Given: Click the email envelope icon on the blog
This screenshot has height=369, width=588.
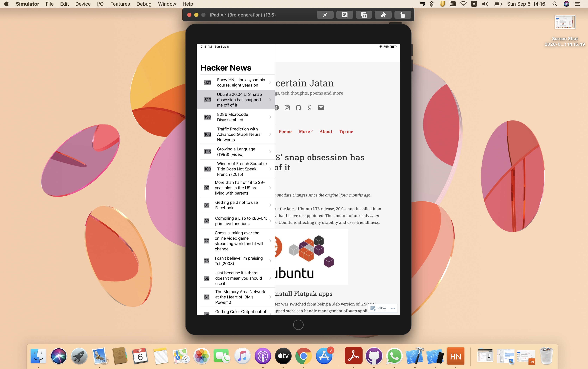Looking at the screenshot, I should point(321,108).
